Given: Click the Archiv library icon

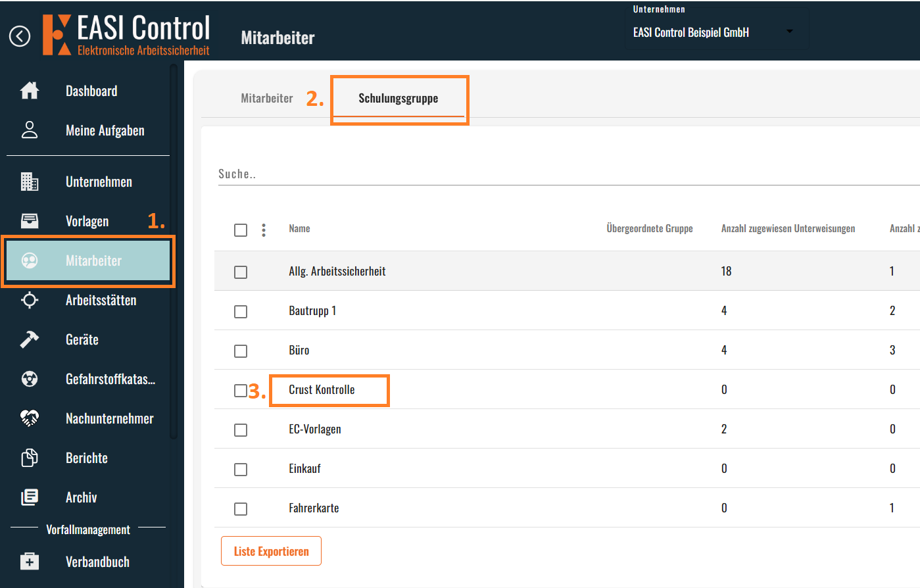Looking at the screenshot, I should pyautogui.click(x=30, y=497).
